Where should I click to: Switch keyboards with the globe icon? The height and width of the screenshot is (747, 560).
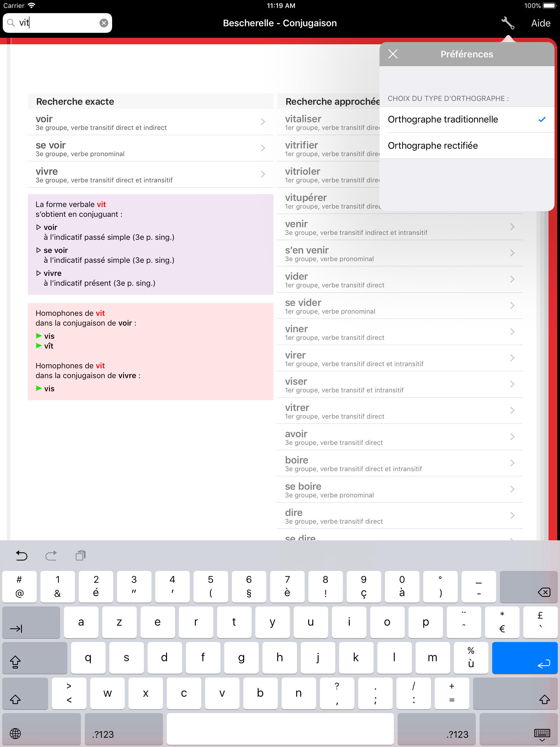click(16, 734)
